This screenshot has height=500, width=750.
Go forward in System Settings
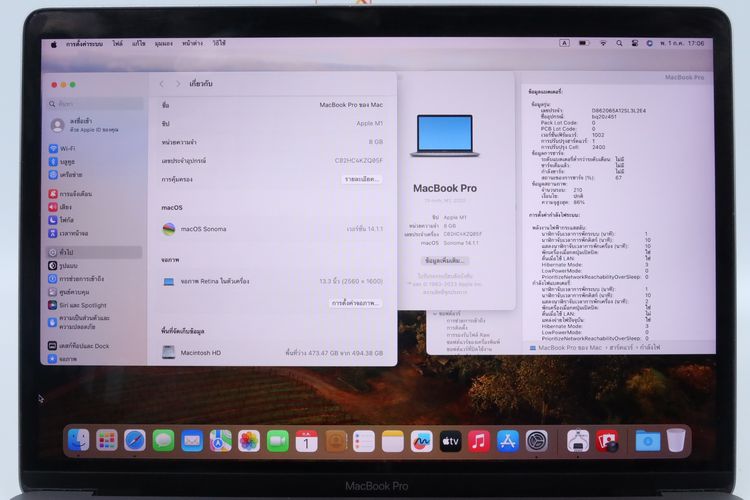point(178,84)
